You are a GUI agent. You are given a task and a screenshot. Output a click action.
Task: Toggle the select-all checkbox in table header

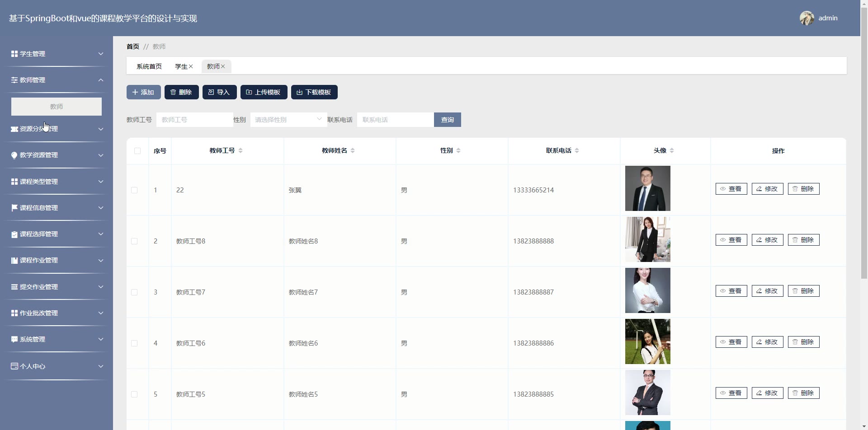137,151
